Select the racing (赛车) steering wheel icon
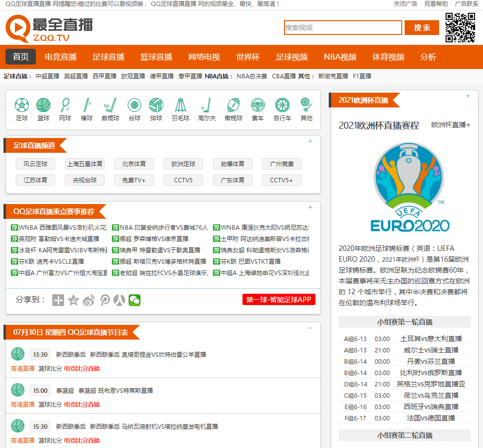The image size is (483, 448). 257,105
